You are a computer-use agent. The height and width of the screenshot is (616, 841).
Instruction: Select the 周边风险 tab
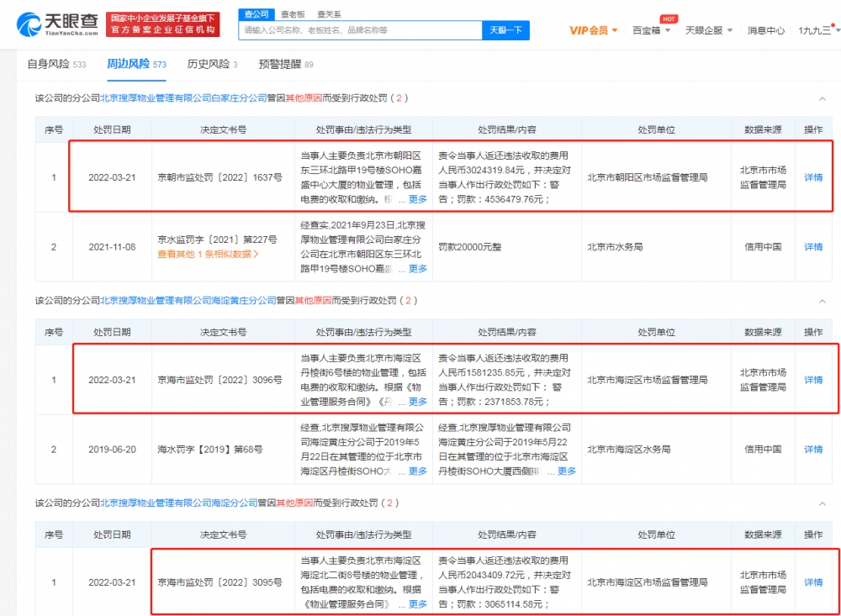tap(136, 65)
